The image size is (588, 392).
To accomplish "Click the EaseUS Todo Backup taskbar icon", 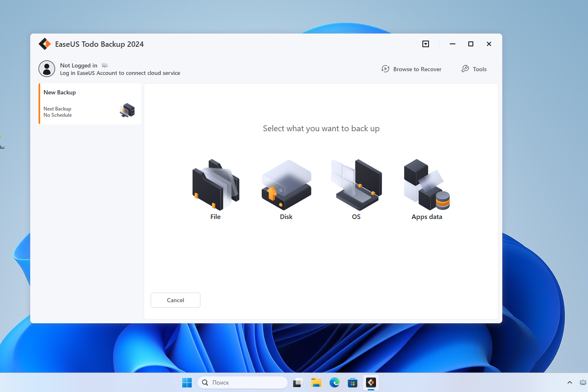I will click(371, 382).
